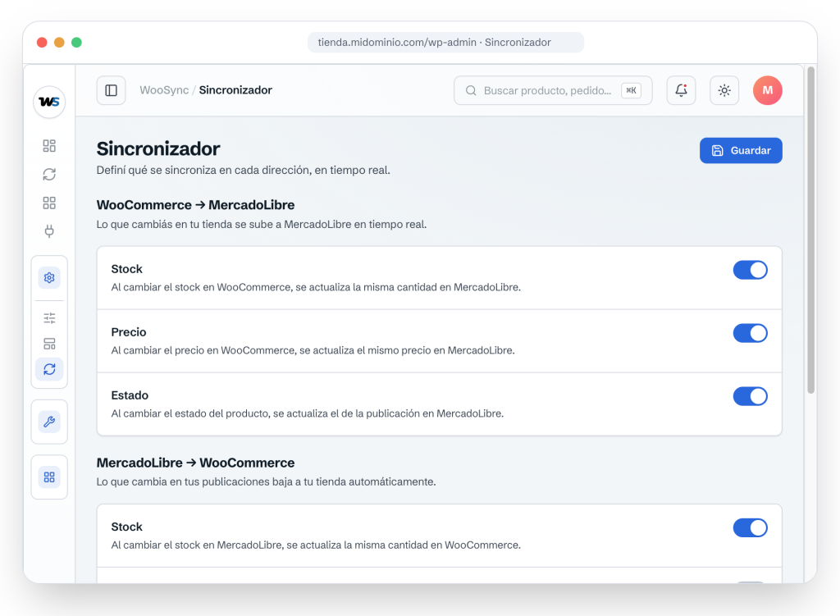This screenshot has width=840, height=616.
Task: Click the WS WooSync logo
Action: (x=49, y=102)
